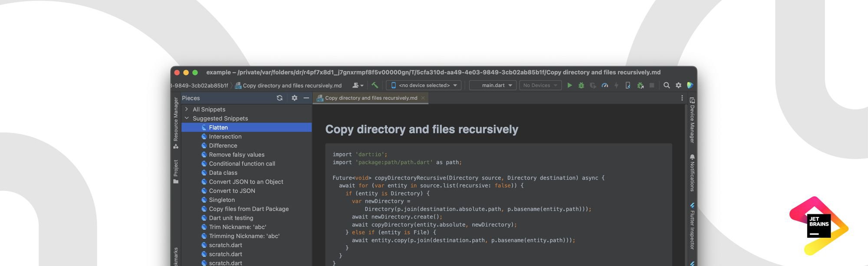Click the import 'package:path/path.dart' line
This screenshot has height=266, width=868.
[x=397, y=162]
